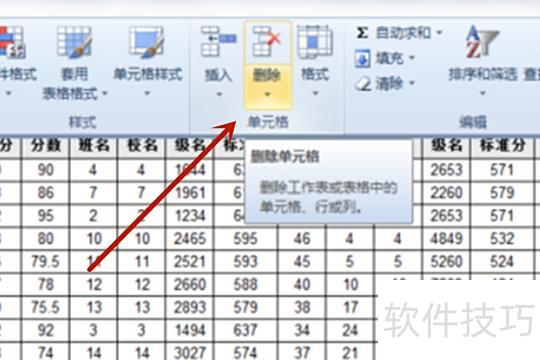The height and width of the screenshot is (360, 540).
Task: Expand the arrow under 删除
Action: (x=267, y=94)
